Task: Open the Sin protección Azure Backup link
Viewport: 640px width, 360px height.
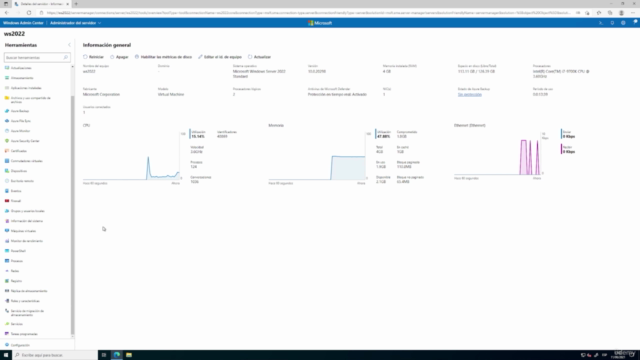Action: [469, 94]
